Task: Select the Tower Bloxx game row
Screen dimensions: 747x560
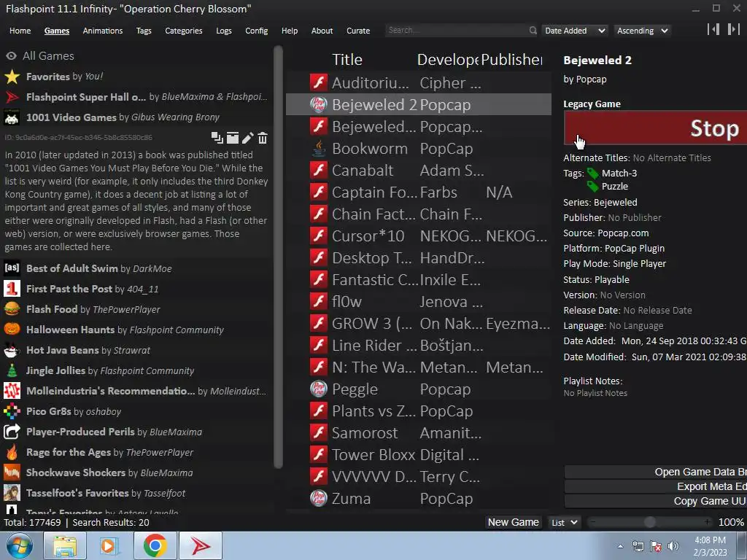Action: [418, 455]
